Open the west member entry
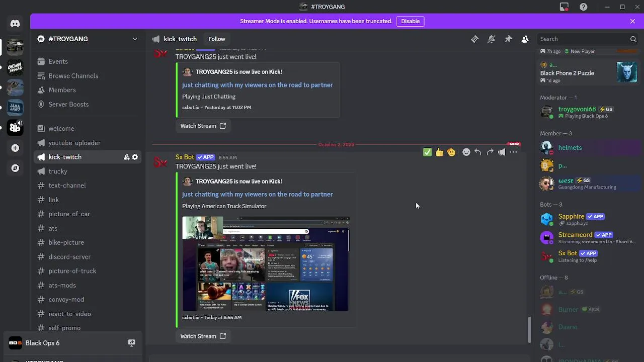The image size is (644, 362). (x=589, y=184)
